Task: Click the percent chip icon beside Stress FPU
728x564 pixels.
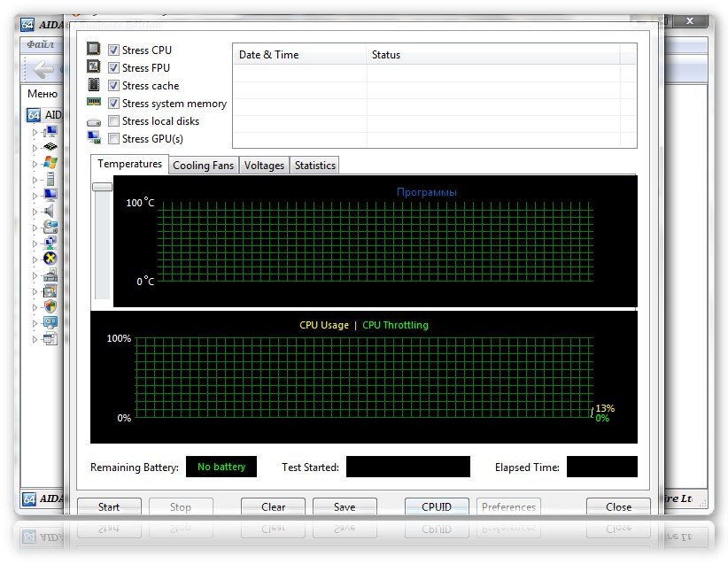Action: click(94, 66)
